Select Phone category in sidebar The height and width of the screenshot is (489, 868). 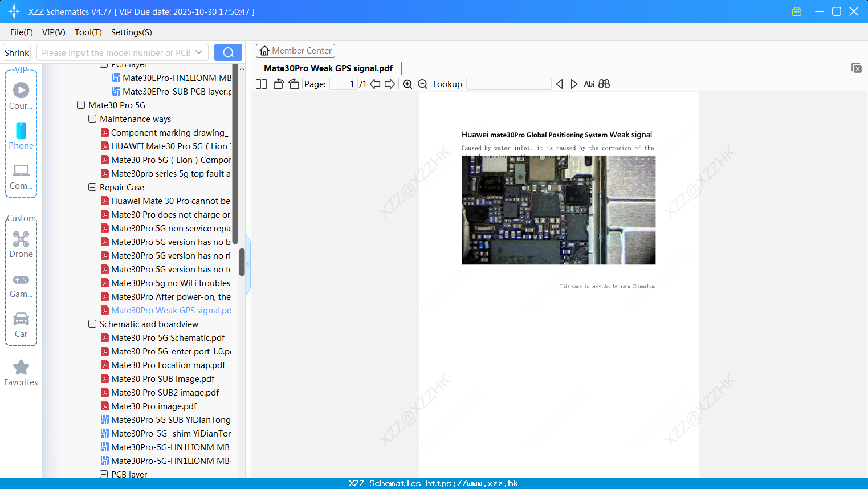pyautogui.click(x=21, y=136)
